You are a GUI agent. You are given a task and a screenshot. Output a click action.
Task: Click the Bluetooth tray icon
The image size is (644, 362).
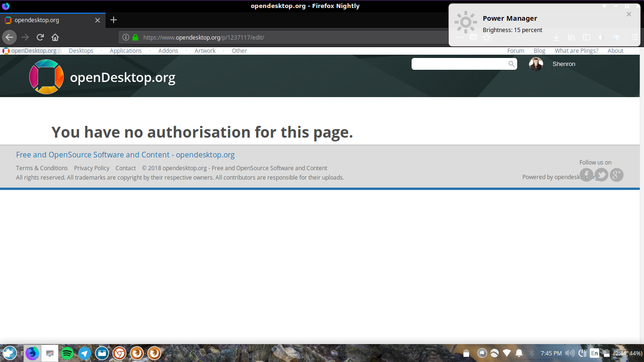point(531,353)
